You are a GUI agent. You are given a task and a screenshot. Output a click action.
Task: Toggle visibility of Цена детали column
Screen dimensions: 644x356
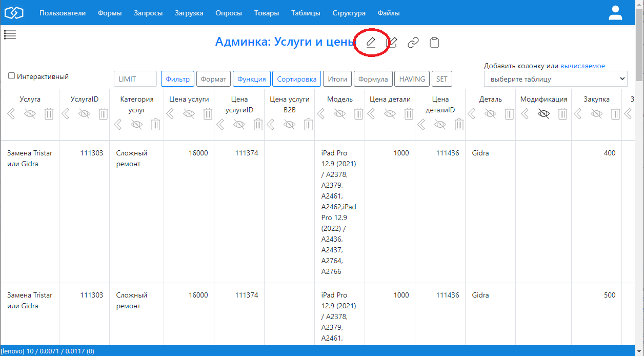390,114
